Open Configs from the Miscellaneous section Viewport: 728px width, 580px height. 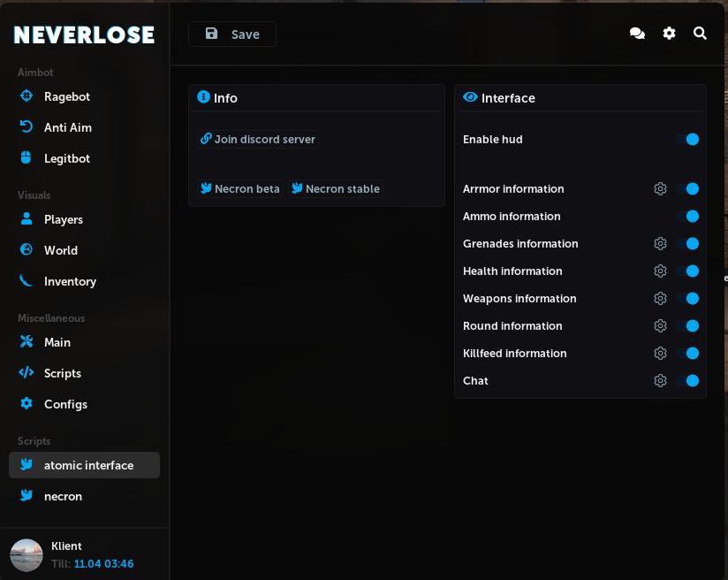click(x=65, y=404)
